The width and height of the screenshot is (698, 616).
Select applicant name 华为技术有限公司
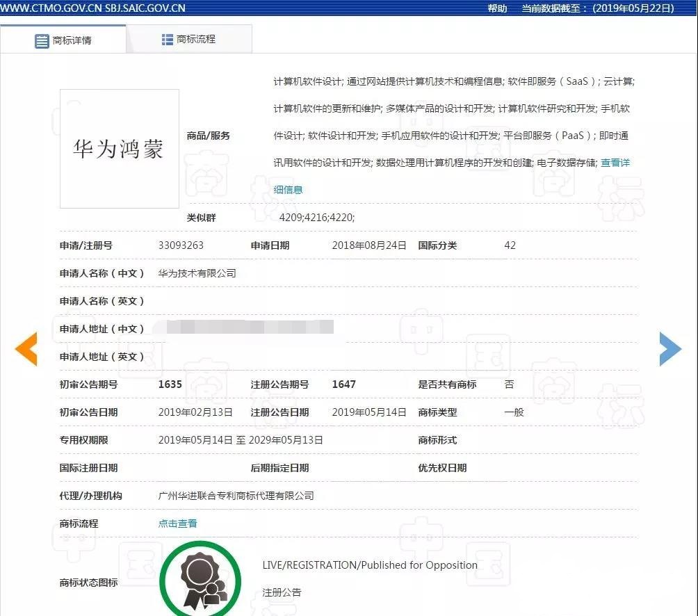tap(197, 273)
